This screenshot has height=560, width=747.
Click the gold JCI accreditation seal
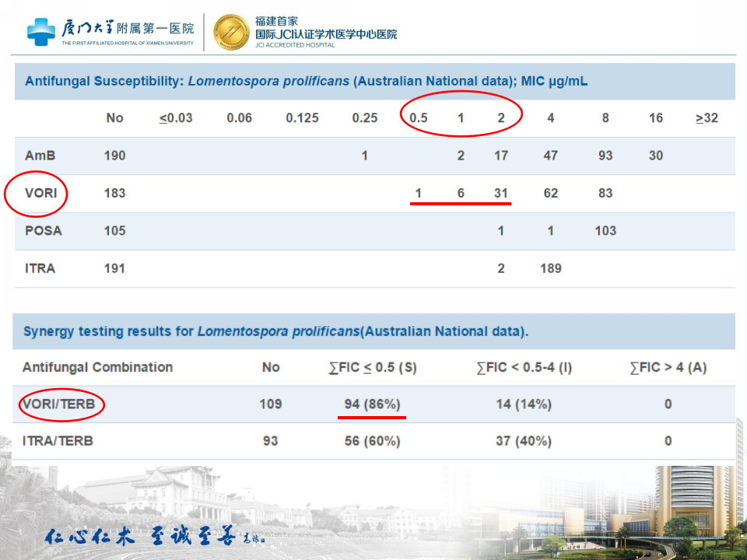(231, 32)
